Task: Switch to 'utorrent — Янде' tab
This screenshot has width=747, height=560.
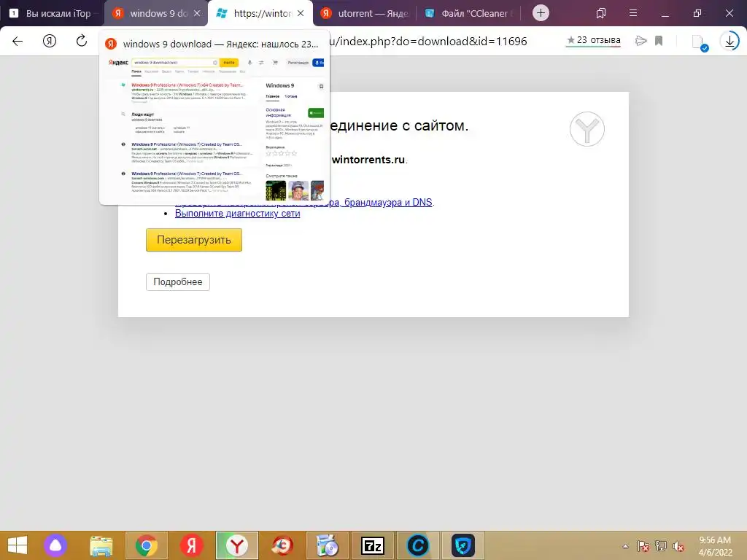Action: coord(365,13)
